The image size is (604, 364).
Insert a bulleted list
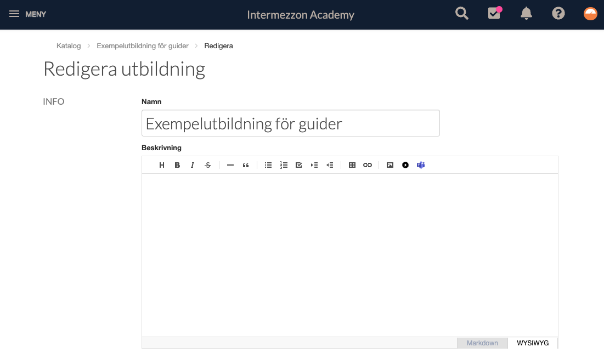coord(268,165)
